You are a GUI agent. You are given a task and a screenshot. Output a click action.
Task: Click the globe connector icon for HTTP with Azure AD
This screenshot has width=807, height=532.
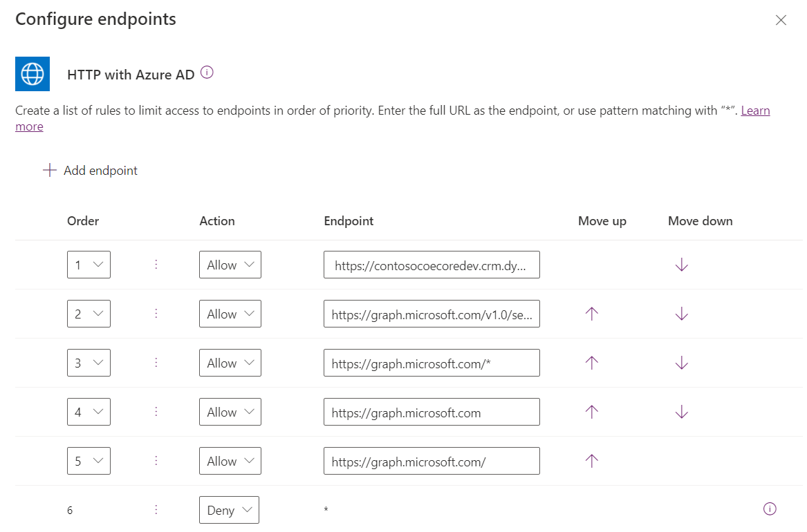(x=33, y=73)
